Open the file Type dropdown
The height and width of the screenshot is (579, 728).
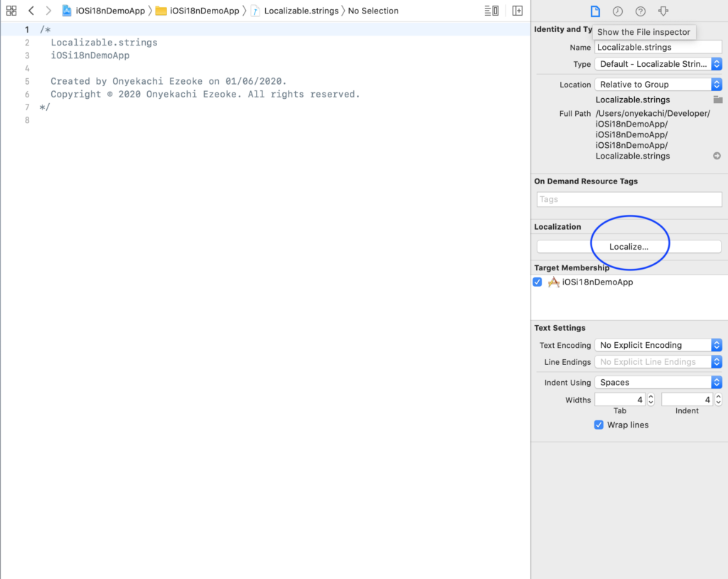[658, 64]
